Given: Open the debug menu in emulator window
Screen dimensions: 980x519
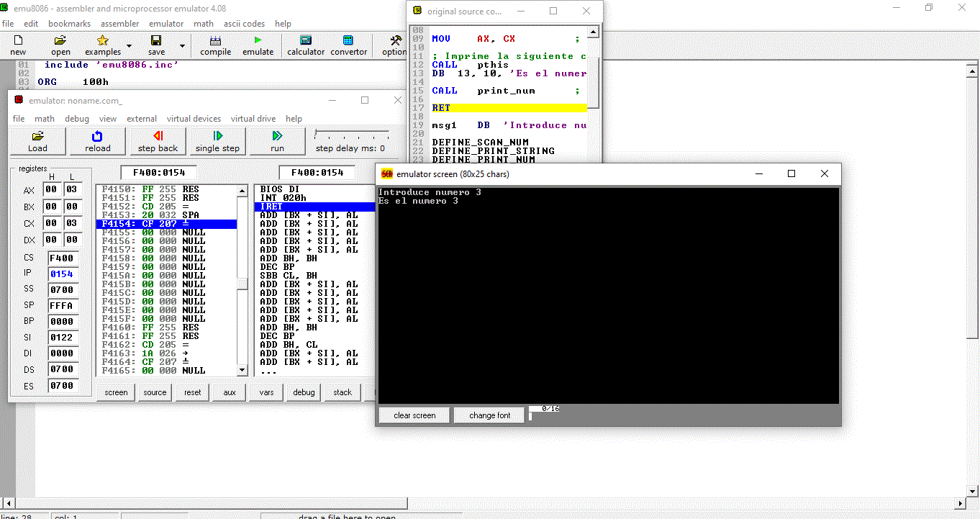Looking at the screenshot, I should click(x=77, y=119).
